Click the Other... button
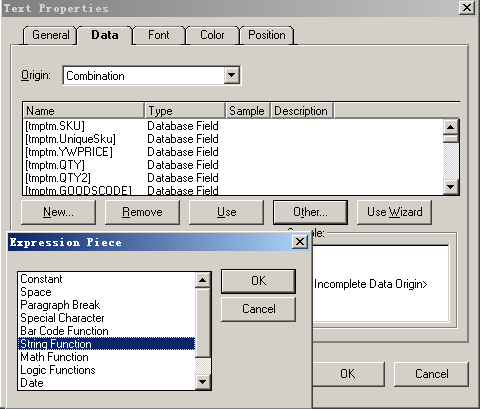This screenshot has height=409, width=480. 310,212
